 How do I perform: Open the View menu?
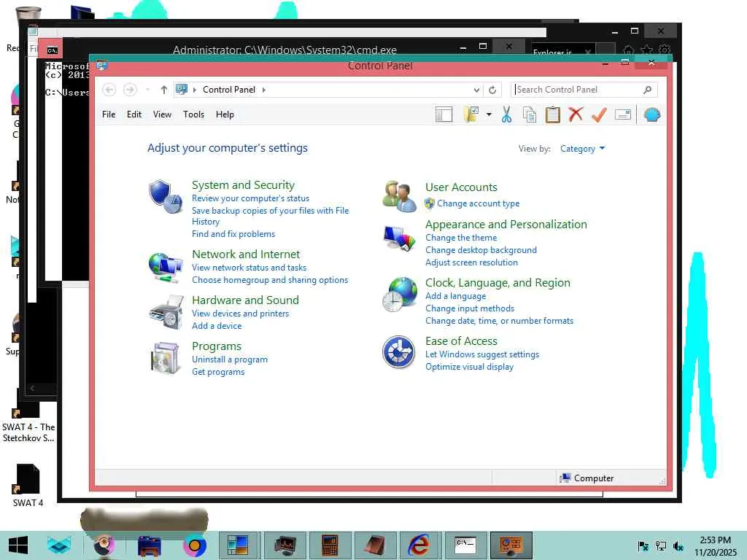pos(162,114)
